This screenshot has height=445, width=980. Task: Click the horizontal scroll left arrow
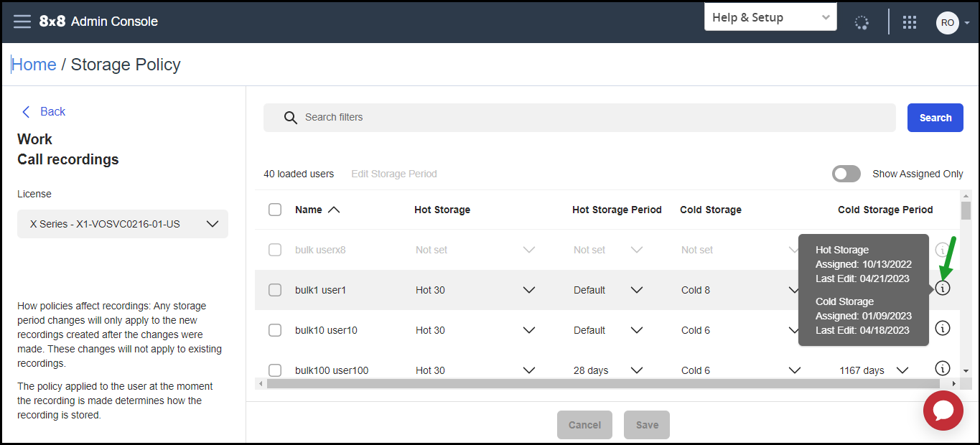pyautogui.click(x=261, y=384)
